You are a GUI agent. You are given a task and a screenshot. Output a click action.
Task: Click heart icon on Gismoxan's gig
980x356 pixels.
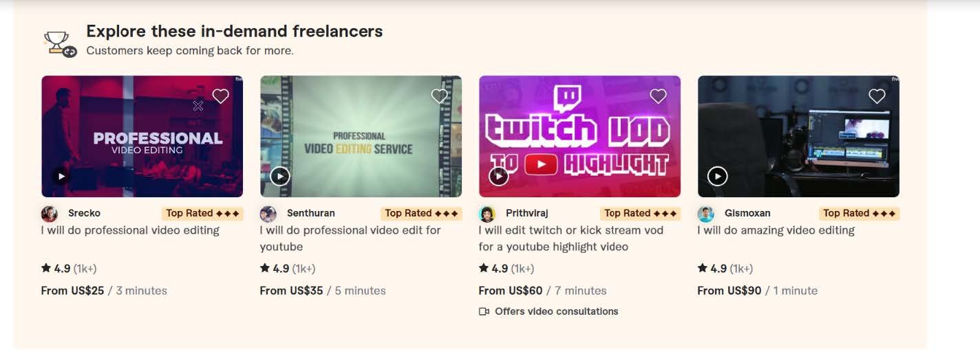pos(877,96)
